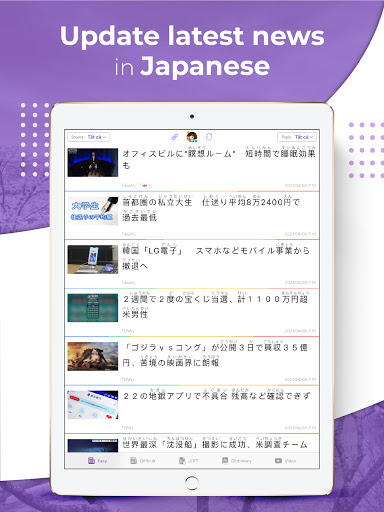Open thumbnail of the 私立大生 allowance article
Screen dimensions: 384x512
(x=93, y=211)
